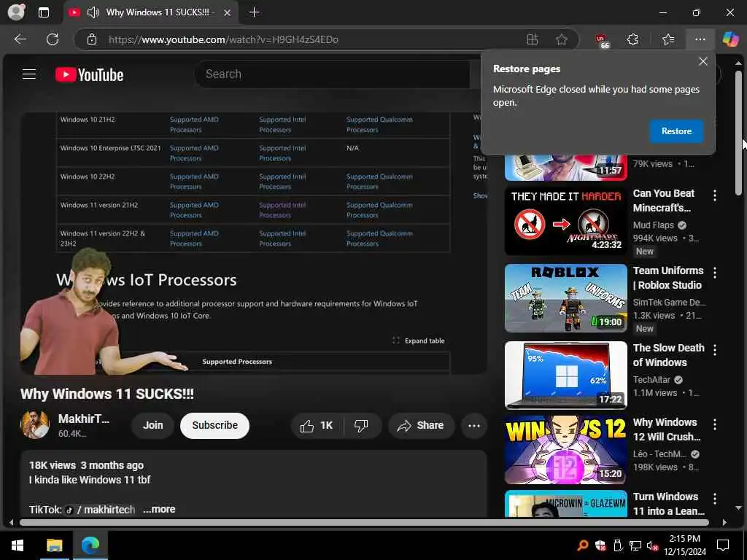
Task: Go back with the back arrow
Action: click(x=20, y=39)
